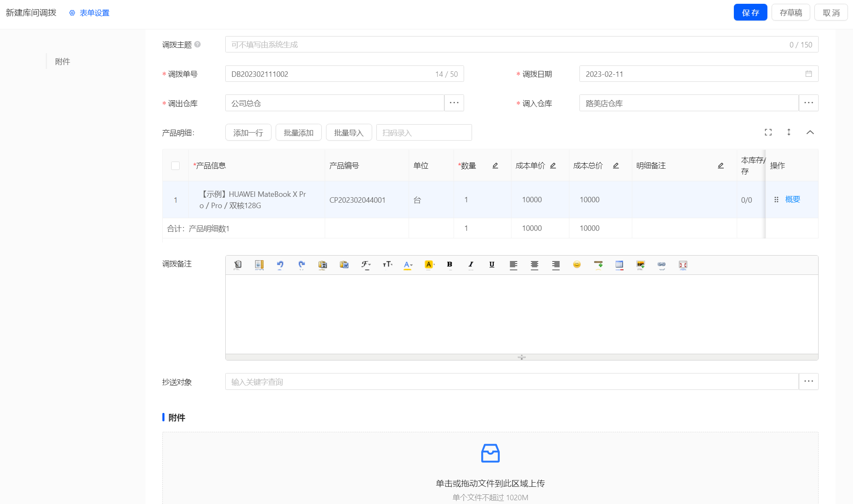Open the font size picker
The height and width of the screenshot is (504, 853).
tap(387, 265)
